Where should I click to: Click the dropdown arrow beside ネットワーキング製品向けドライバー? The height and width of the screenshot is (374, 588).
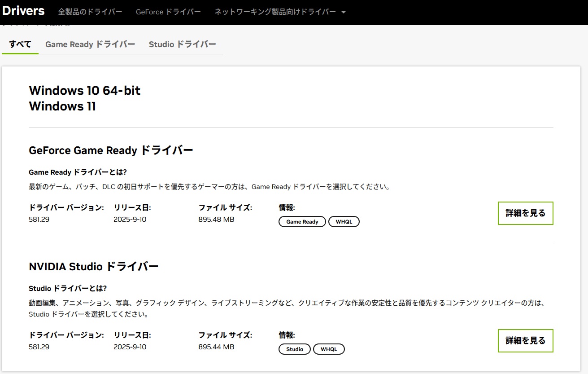344,12
